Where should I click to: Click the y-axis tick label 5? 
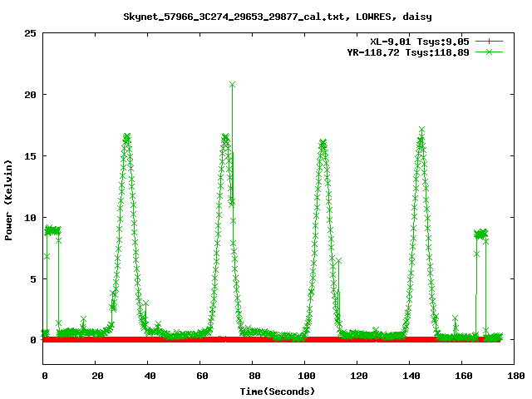point(33,279)
